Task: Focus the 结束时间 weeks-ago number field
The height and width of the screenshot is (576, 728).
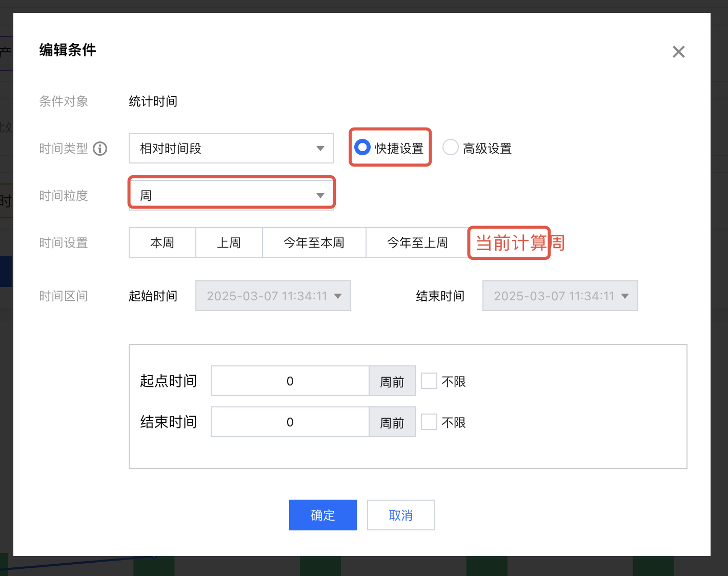Action: 290,422
